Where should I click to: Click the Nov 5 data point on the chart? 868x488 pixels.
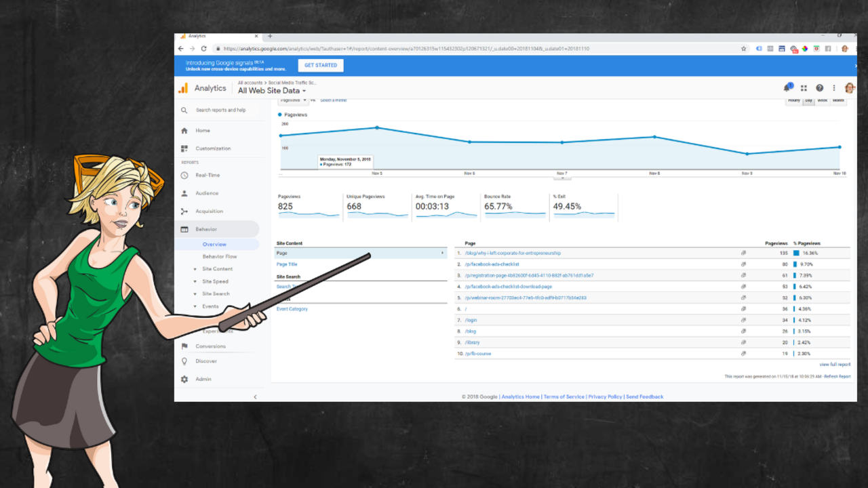[x=377, y=127]
